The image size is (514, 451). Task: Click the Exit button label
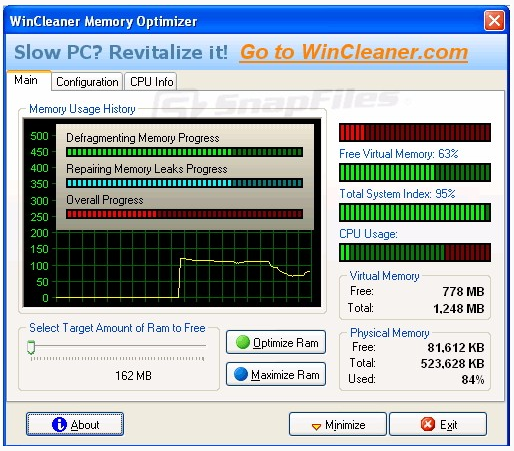click(448, 425)
